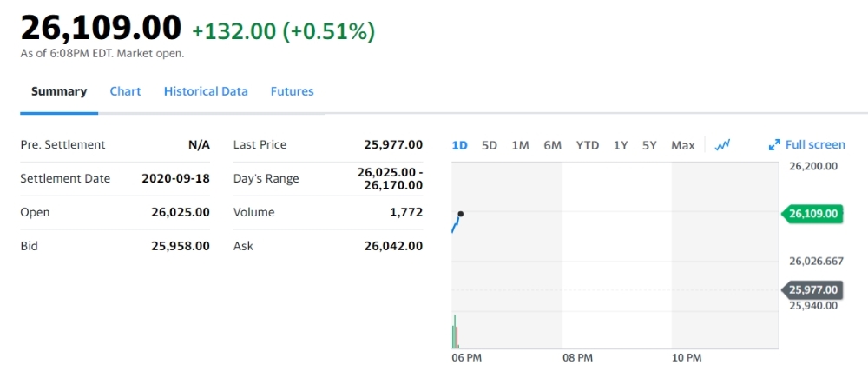Click the green volume bars at 06 PM

point(455,332)
